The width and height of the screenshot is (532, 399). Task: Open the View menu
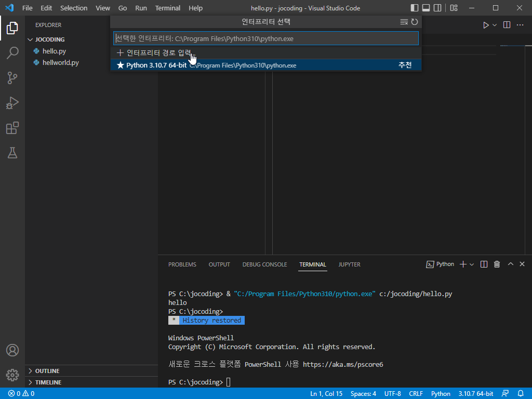tap(102, 8)
